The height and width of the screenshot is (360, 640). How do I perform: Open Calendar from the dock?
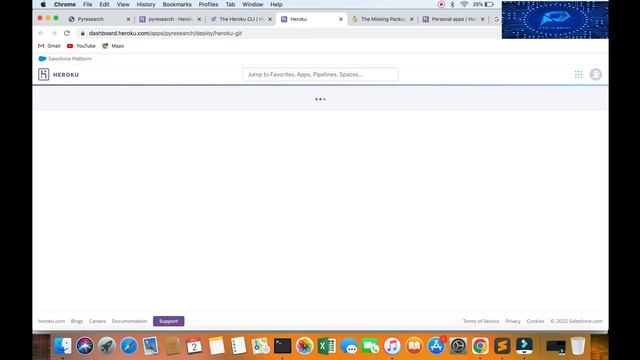tap(194, 346)
